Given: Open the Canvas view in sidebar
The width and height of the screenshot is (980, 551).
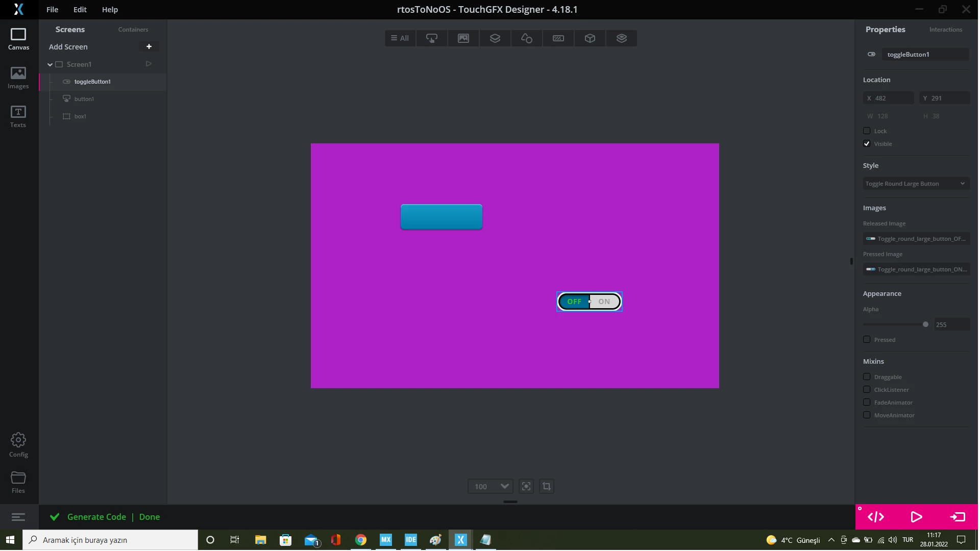Looking at the screenshot, I should [x=18, y=39].
